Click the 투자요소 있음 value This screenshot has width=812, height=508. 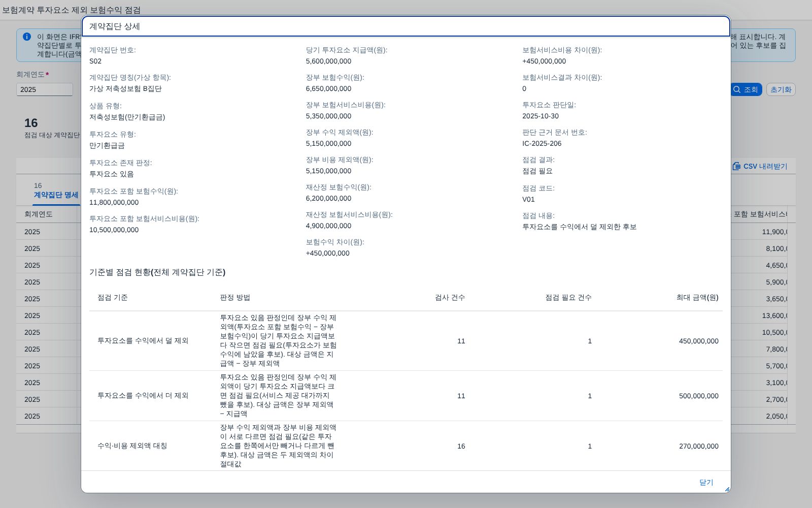112,174
